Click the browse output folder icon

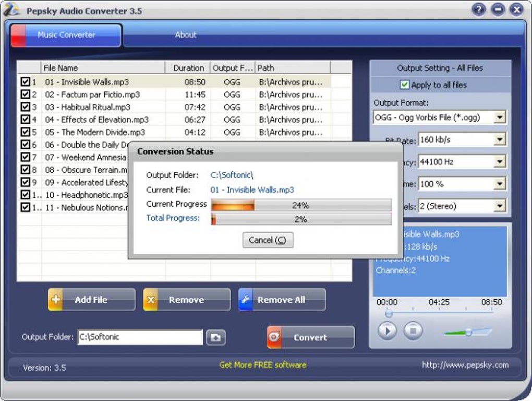[215, 337]
